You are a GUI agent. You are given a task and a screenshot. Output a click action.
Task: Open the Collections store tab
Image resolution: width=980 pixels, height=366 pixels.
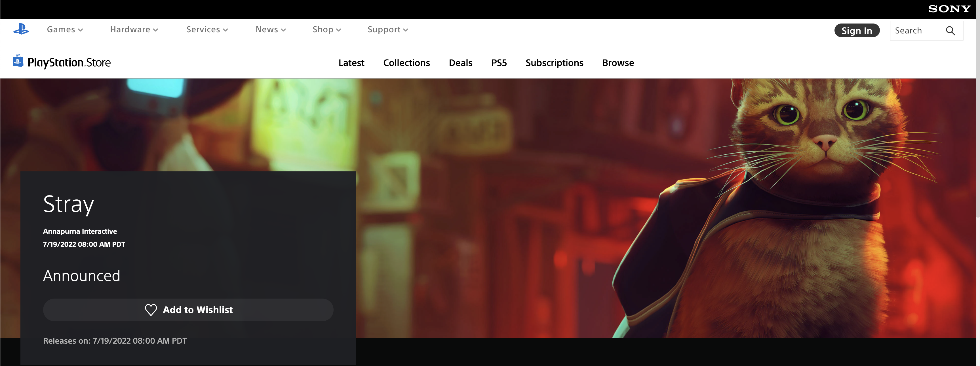click(x=406, y=63)
